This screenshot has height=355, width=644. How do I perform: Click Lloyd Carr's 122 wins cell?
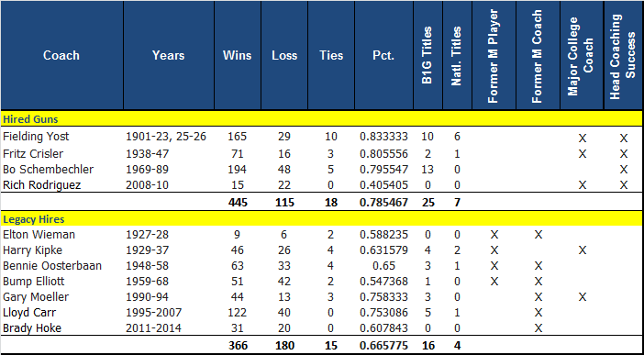pos(237,313)
